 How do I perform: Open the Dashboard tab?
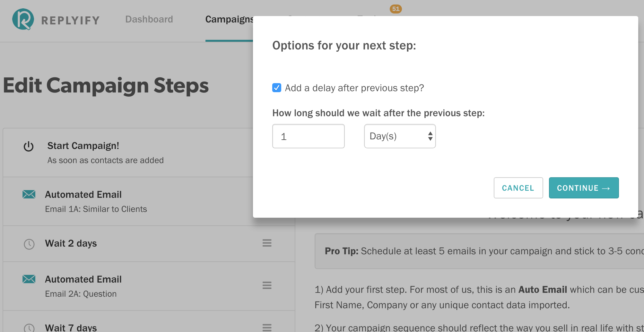tap(149, 19)
